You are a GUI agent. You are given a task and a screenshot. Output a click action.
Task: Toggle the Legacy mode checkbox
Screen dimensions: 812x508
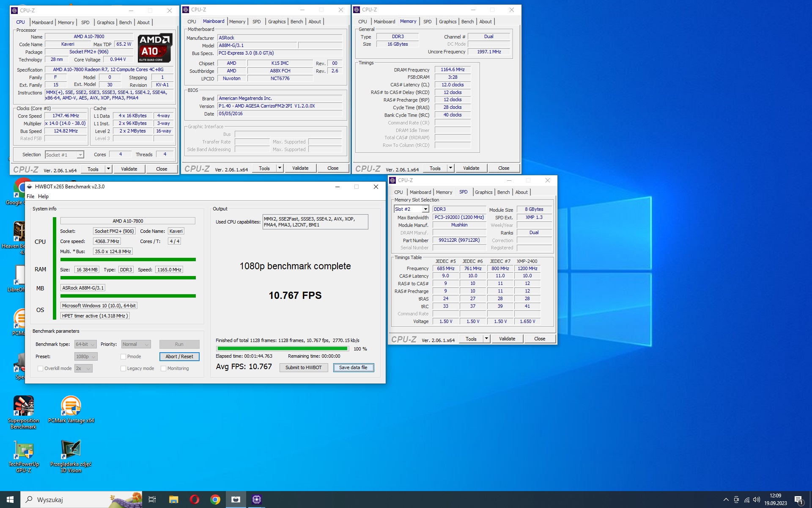pyautogui.click(x=123, y=368)
